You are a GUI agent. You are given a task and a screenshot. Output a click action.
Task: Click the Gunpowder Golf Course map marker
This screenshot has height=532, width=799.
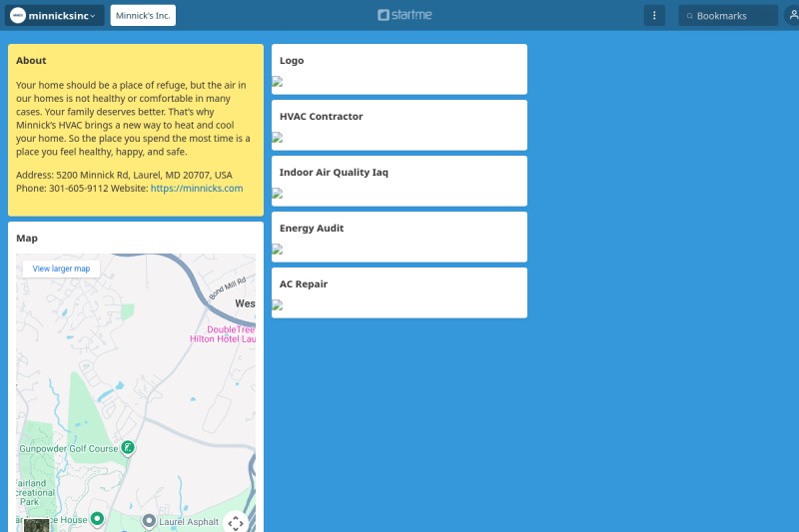(x=128, y=448)
